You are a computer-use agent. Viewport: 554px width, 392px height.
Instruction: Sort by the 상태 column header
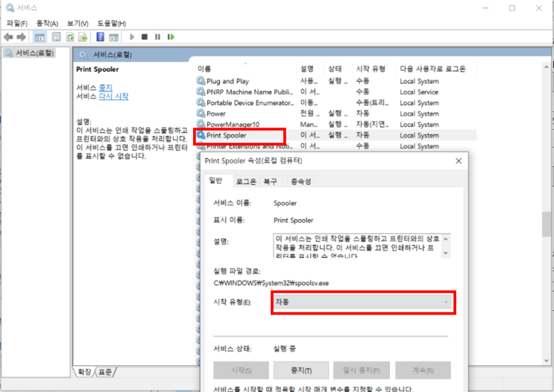(338, 69)
